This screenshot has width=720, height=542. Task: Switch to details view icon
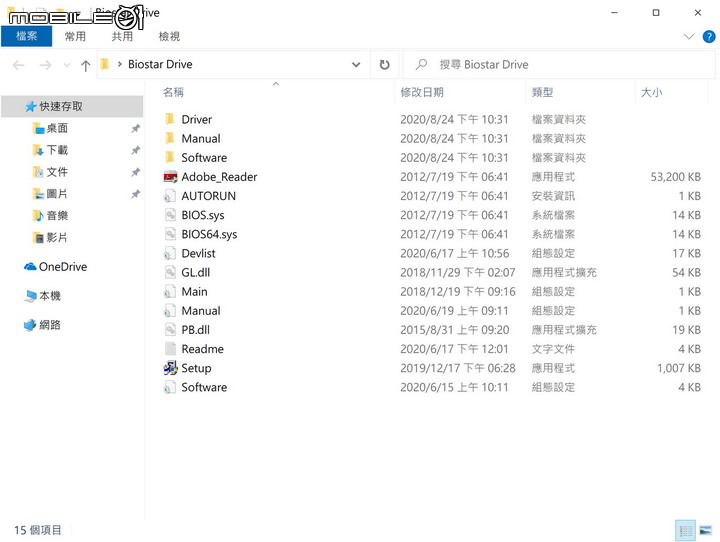coord(686,531)
